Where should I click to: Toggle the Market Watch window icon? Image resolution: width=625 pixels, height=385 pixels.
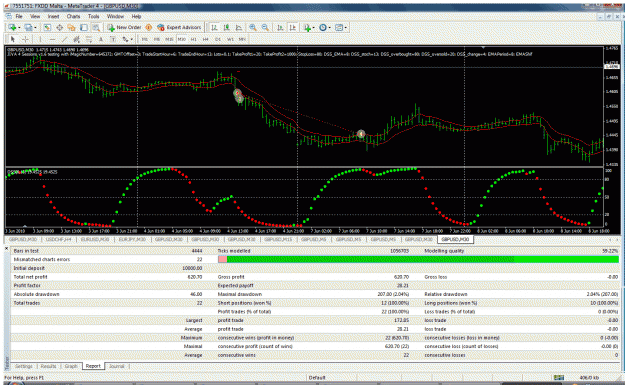47,28
